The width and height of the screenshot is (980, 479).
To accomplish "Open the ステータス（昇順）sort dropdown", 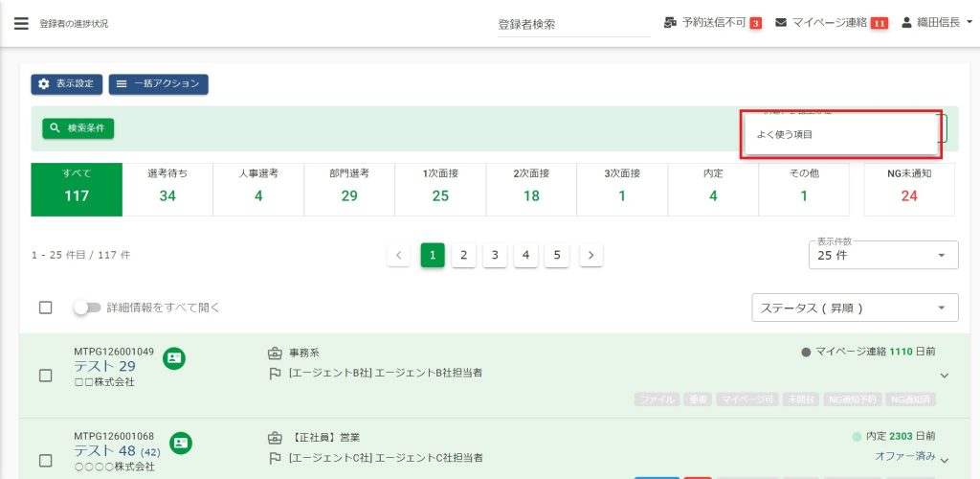I will point(855,308).
